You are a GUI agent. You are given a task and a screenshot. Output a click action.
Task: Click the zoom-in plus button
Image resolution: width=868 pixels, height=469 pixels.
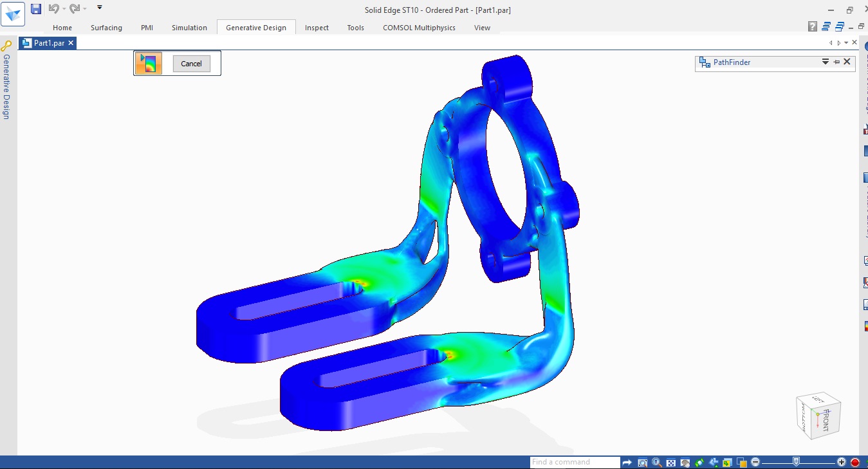(x=842, y=463)
